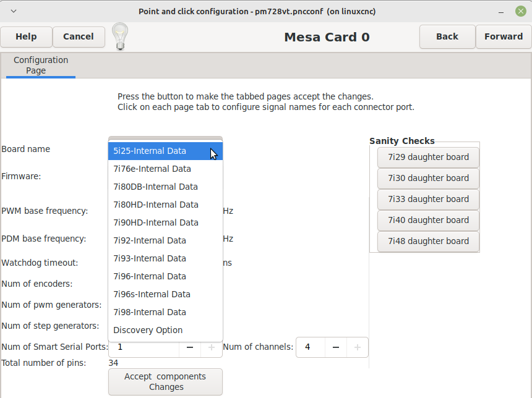Focus the Num of channels field
The image size is (532, 398).
(x=311, y=347)
